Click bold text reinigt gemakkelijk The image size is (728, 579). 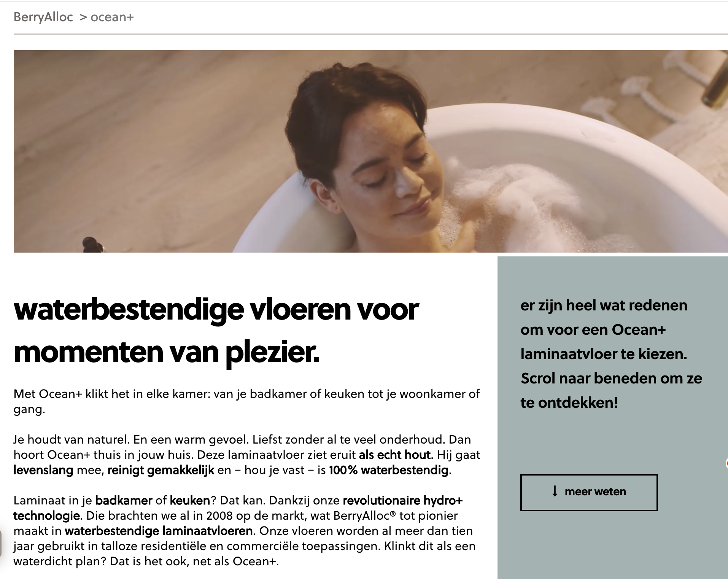pos(161,471)
